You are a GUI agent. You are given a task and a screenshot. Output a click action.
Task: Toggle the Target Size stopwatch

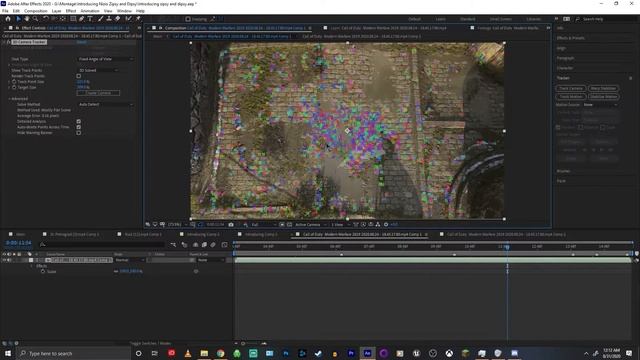pos(14,87)
